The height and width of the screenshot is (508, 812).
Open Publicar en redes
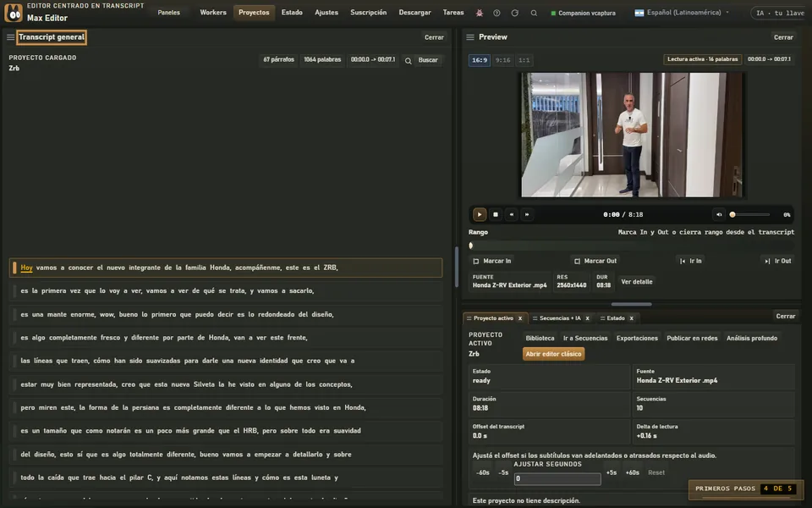point(692,338)
